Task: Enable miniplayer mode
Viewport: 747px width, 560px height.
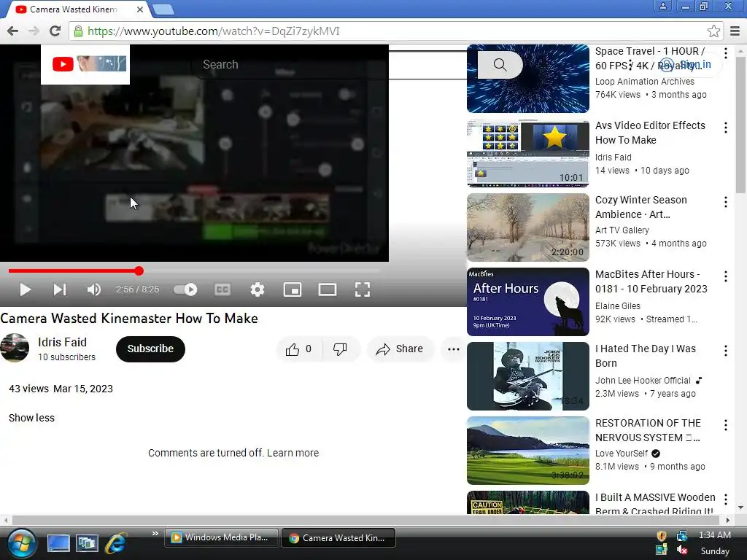Action: 292,289
